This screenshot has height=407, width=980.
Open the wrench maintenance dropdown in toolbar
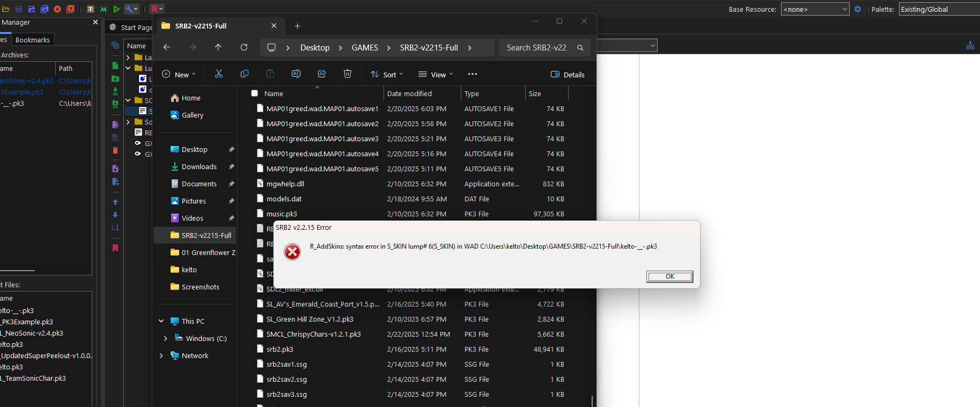[x=132, y=9]
